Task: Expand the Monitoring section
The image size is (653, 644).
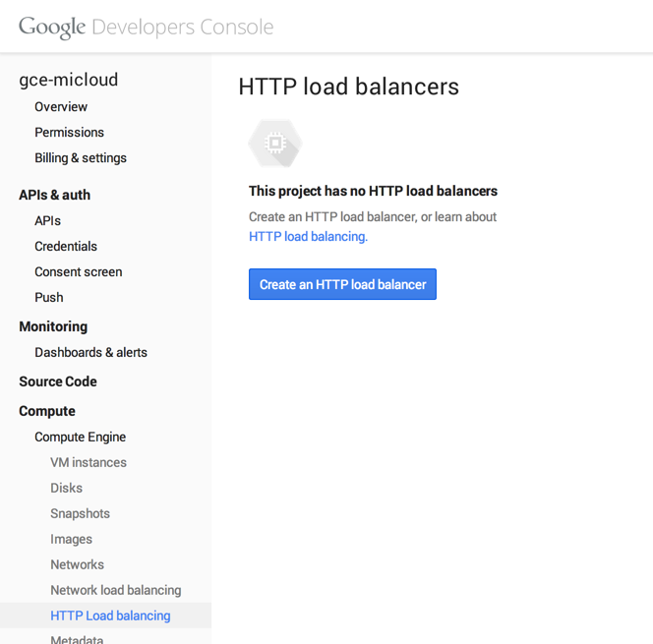Action: (x=53, y=326)
